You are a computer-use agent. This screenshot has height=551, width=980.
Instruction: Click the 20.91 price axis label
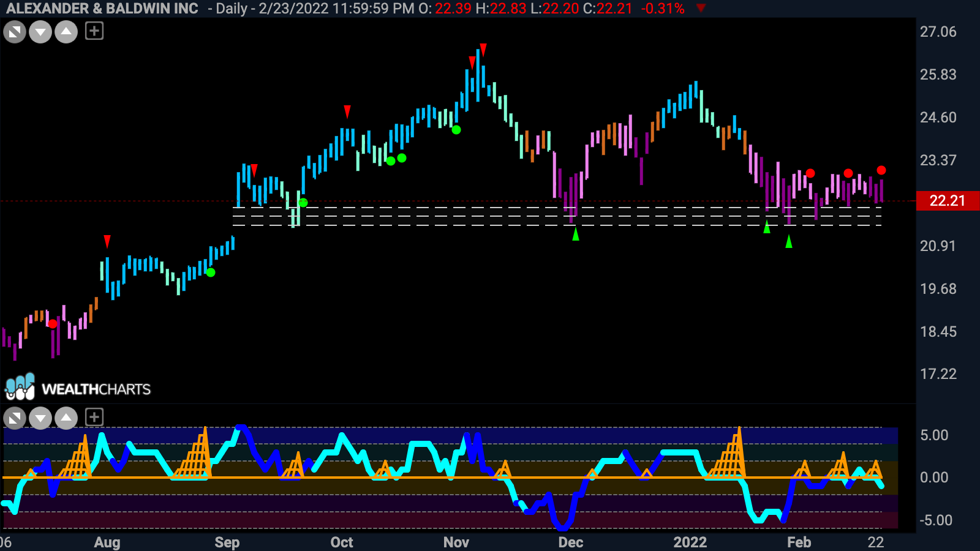coord(938,246)
